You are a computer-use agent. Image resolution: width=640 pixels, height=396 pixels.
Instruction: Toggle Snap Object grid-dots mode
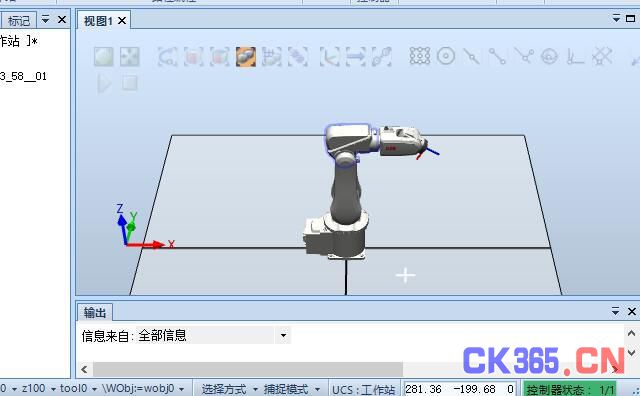click(x=420, y=56)
